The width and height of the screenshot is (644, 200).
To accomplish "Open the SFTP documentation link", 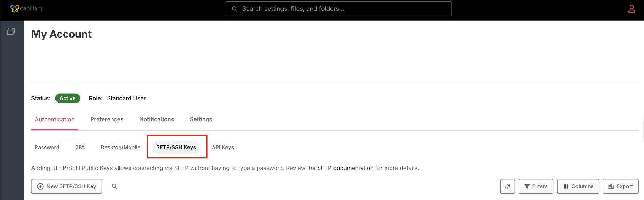I will 345,168.
